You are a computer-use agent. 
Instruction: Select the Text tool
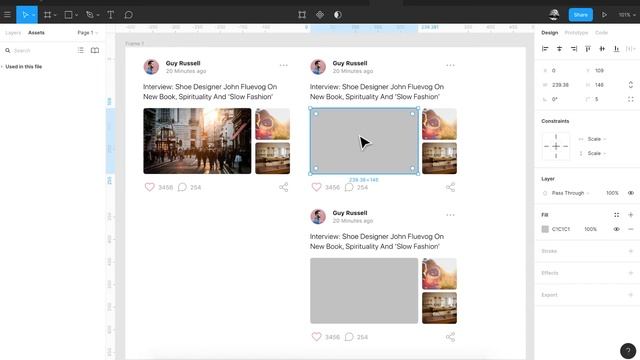click(x=110, y=15)
